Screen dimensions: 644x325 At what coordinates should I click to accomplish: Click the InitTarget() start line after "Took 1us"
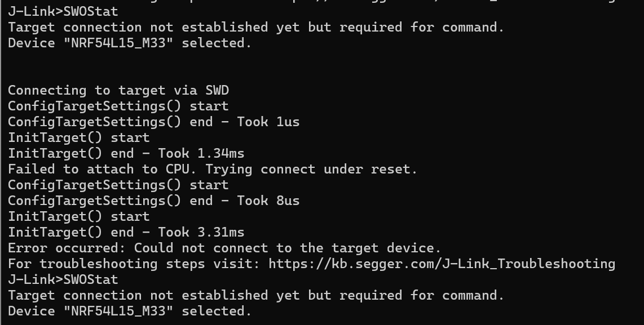point(78,137)
